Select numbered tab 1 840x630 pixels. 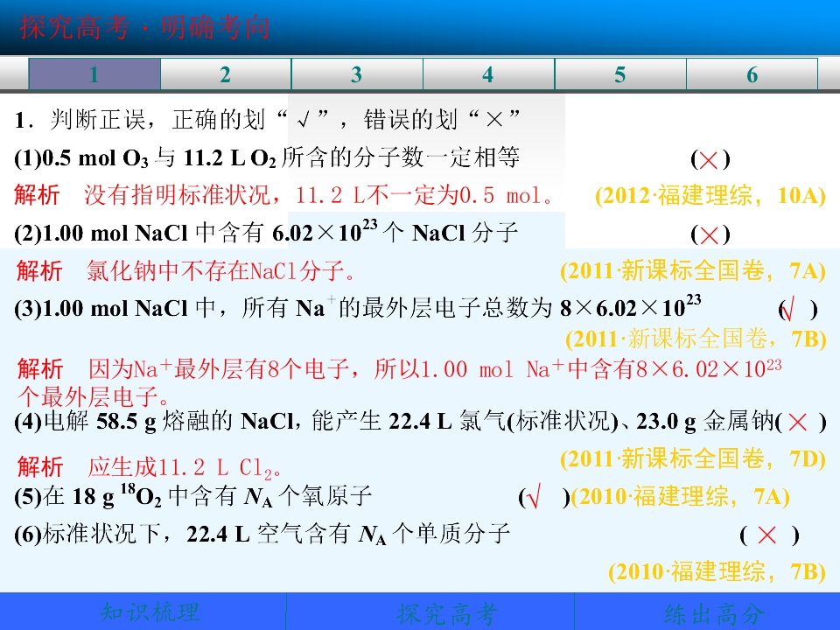pos(94,73)
